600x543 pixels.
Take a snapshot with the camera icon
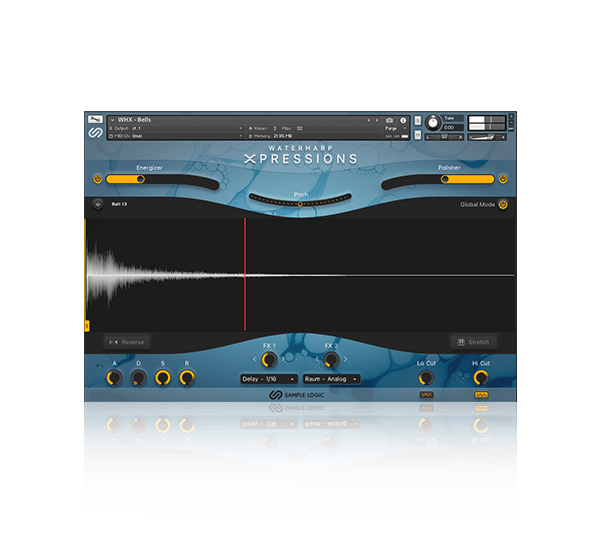[390, 120]
